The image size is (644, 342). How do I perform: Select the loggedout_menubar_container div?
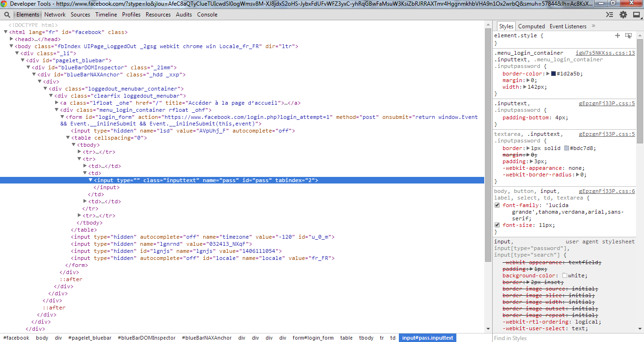[x=116, y=89]
